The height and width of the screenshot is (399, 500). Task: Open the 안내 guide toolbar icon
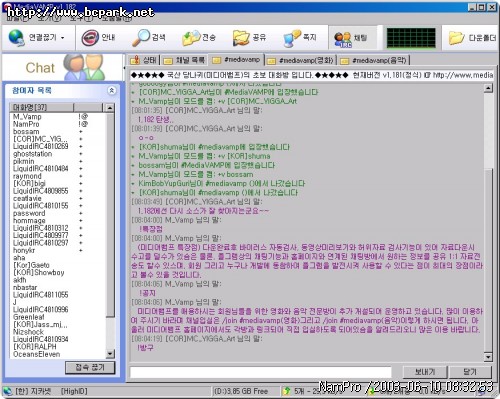[x=90, y=38]
